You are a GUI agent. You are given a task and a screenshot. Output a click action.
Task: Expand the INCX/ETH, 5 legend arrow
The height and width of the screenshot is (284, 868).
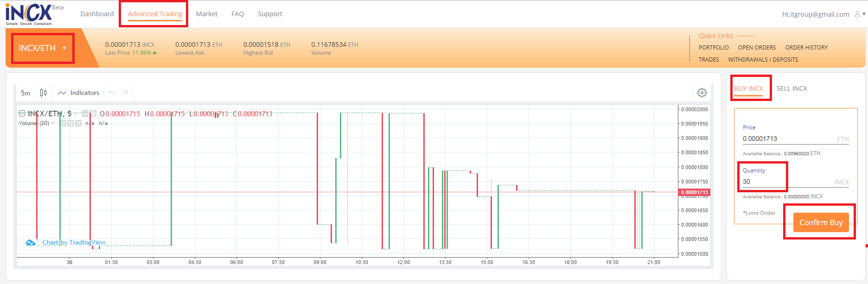76,114
